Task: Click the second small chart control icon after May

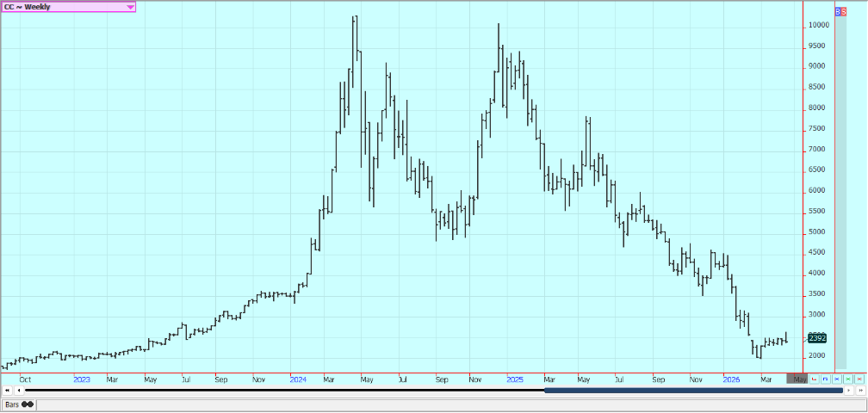Action: 826,379
